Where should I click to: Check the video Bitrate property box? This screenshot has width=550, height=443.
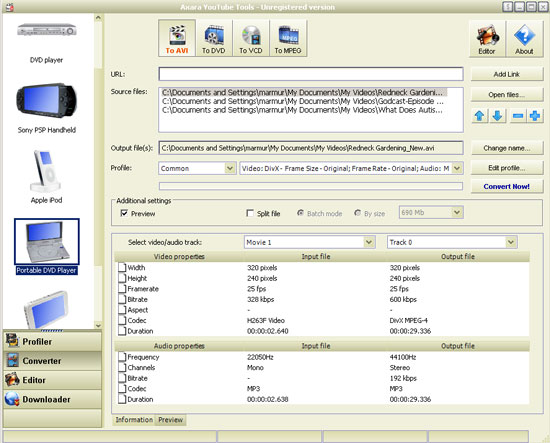pyautogui.click(x=122, y=299)
